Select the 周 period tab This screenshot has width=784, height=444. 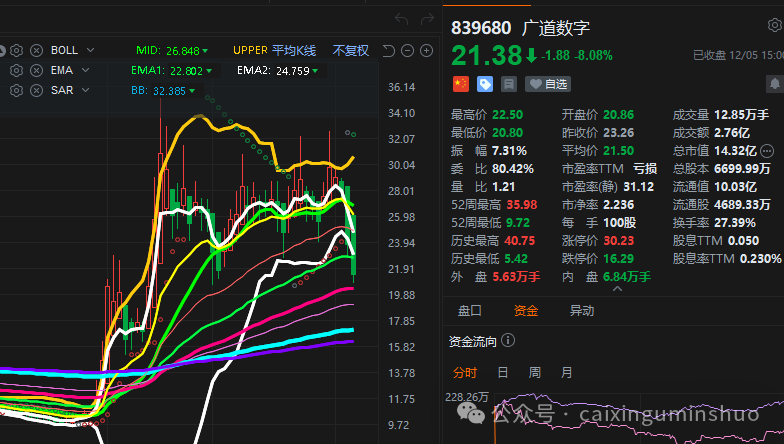[x=534, y=372]
